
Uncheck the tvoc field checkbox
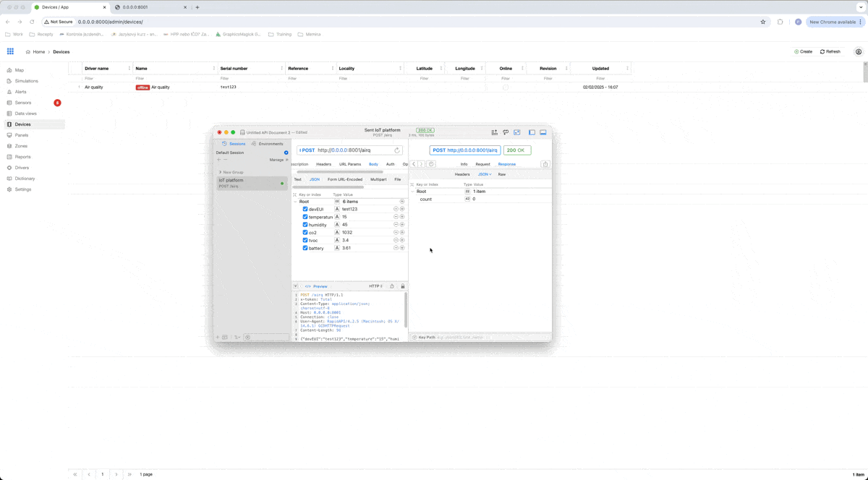(x=305, y=240)
